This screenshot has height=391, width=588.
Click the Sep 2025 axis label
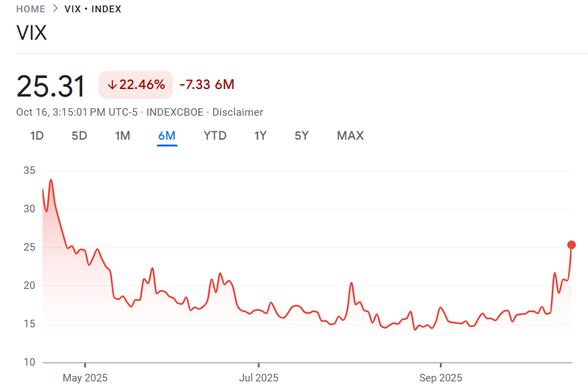pyautogui.click(x=441, y=377)
